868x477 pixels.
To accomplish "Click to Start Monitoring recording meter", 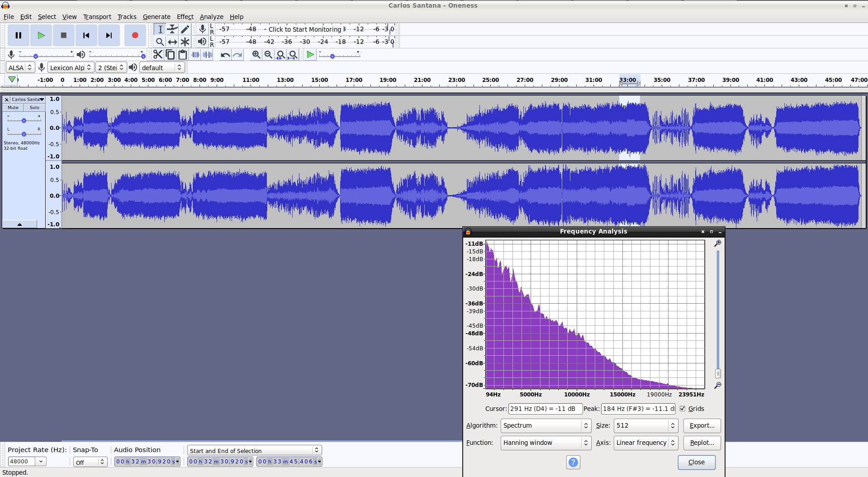I will pyautogui.click(x=305, y=29).
